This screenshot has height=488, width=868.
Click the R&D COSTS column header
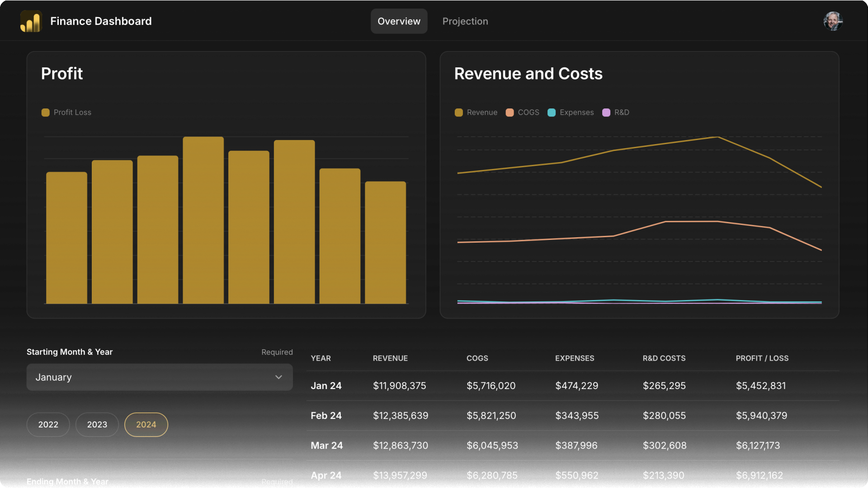(664, 358)
